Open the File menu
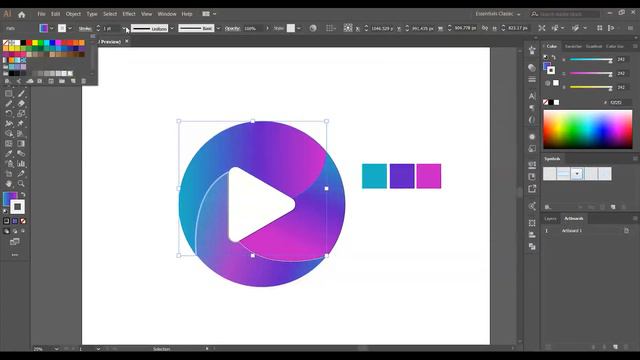The image size is (640, 360). 41,14
